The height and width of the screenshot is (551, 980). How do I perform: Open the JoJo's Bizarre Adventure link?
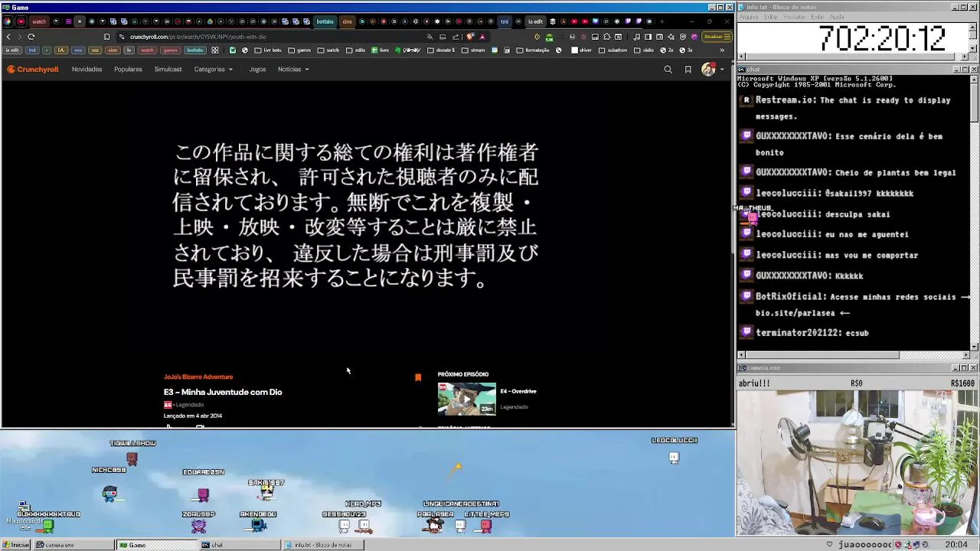(x=198, y=377)
